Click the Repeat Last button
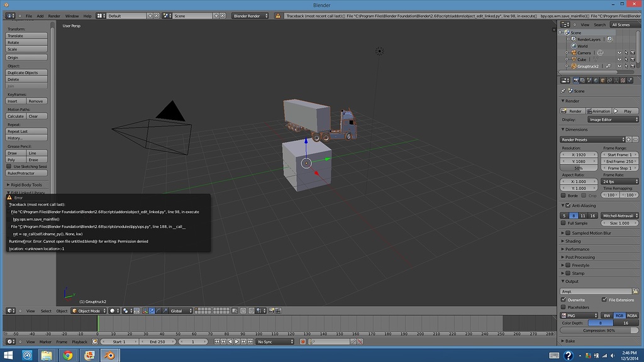Viewport: 644px width, 362px height. (26, 131)
